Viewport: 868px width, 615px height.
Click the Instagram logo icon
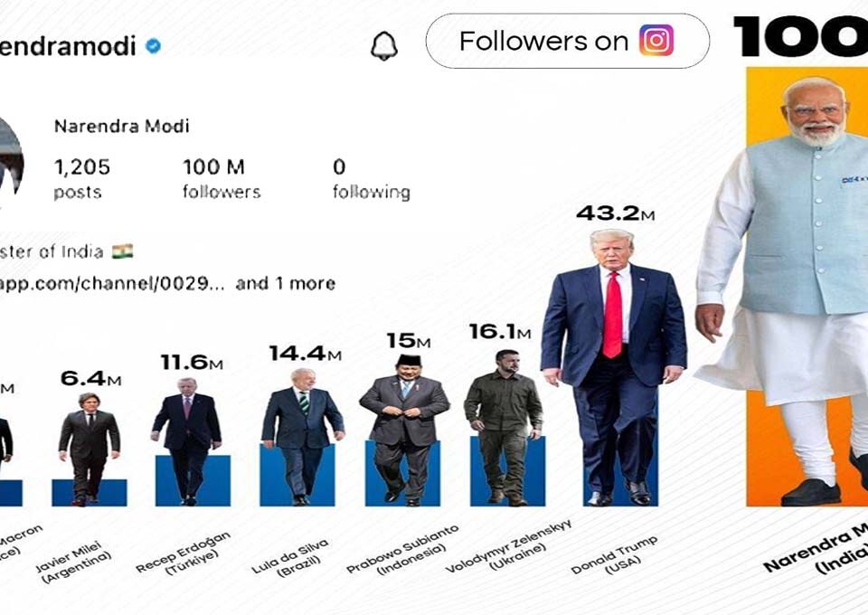(x=656, y=41)
